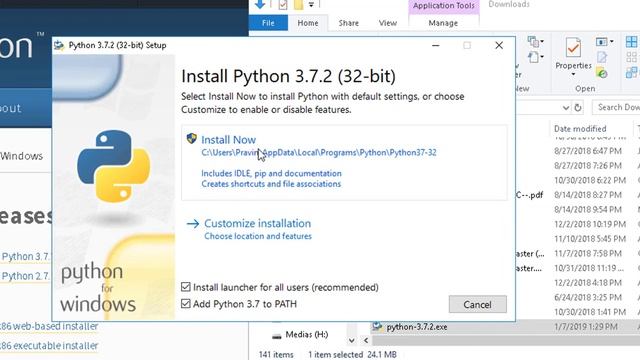This screenshot has width=640, height=360.
Task: Minimize the Python setup window
Action: (x=436, y=45)
